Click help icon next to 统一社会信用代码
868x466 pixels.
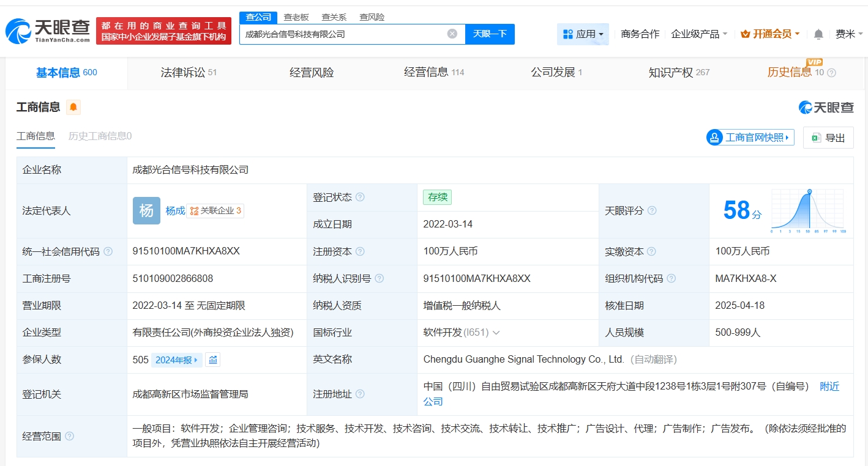click(108, 251)
